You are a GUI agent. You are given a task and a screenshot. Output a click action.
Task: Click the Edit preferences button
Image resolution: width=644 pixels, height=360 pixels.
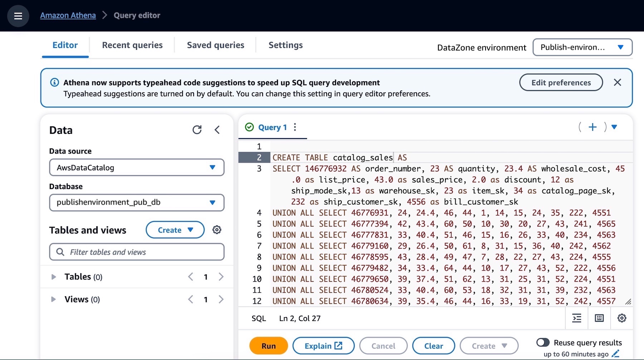[x=561, y=83]
